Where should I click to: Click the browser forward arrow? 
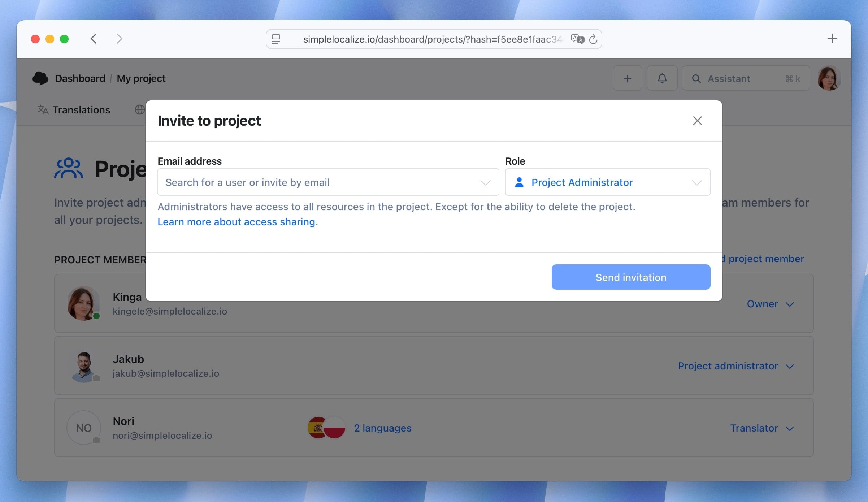(119, 39)
